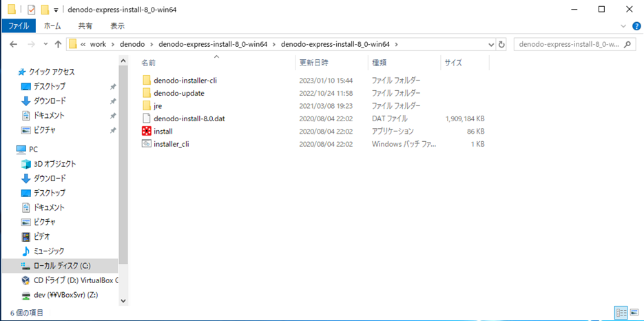
Task: Switch to large icons view toggle
Action: point(635,312)
